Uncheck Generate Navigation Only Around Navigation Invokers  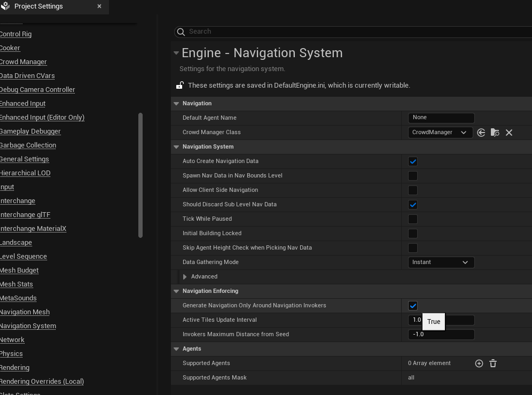tap(412, 306)
